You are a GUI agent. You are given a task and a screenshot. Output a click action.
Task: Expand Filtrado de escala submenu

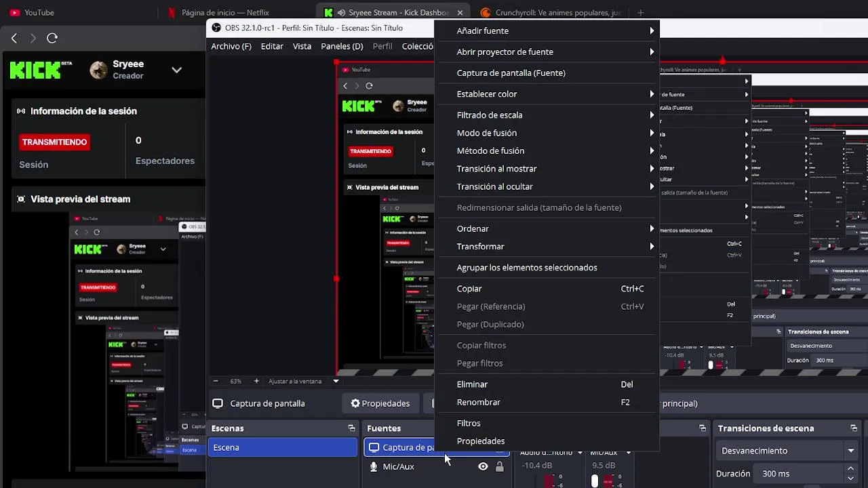point(547,115)
